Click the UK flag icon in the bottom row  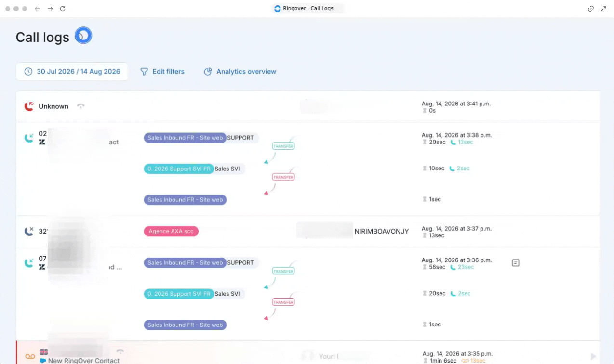coord(43,352)
